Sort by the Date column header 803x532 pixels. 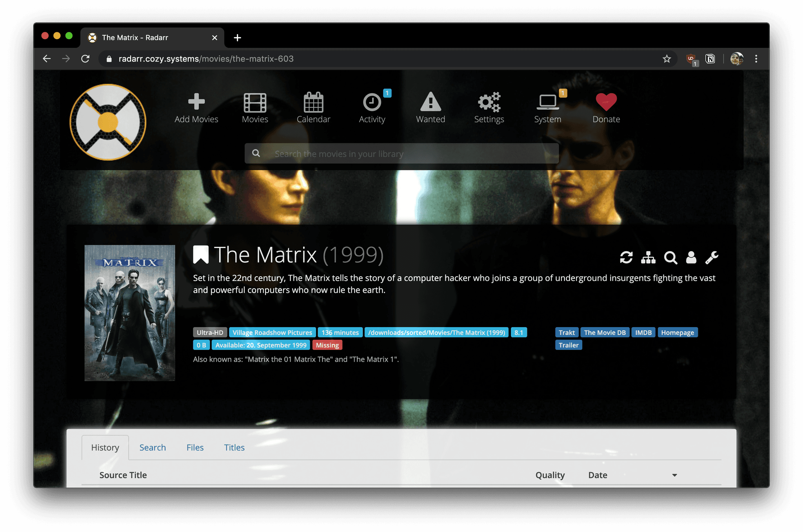click(598, 475)
